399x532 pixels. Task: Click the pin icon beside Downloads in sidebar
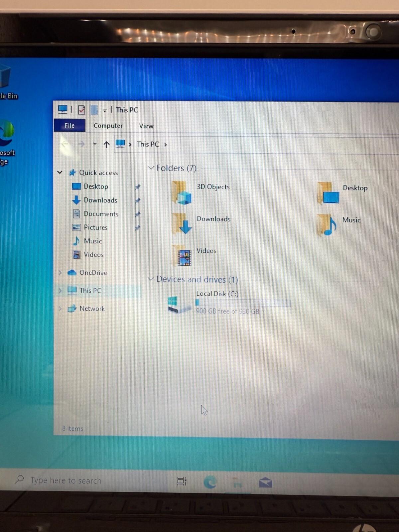coord(138,200)
